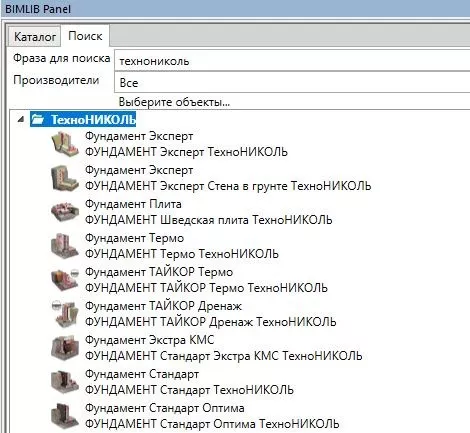Switch to the Каталог tab
Screen dimensions: 470x433
coord(34,36)
